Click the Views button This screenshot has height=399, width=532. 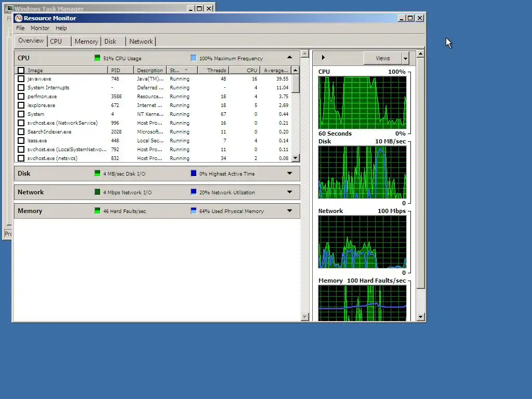pos(383,58)
